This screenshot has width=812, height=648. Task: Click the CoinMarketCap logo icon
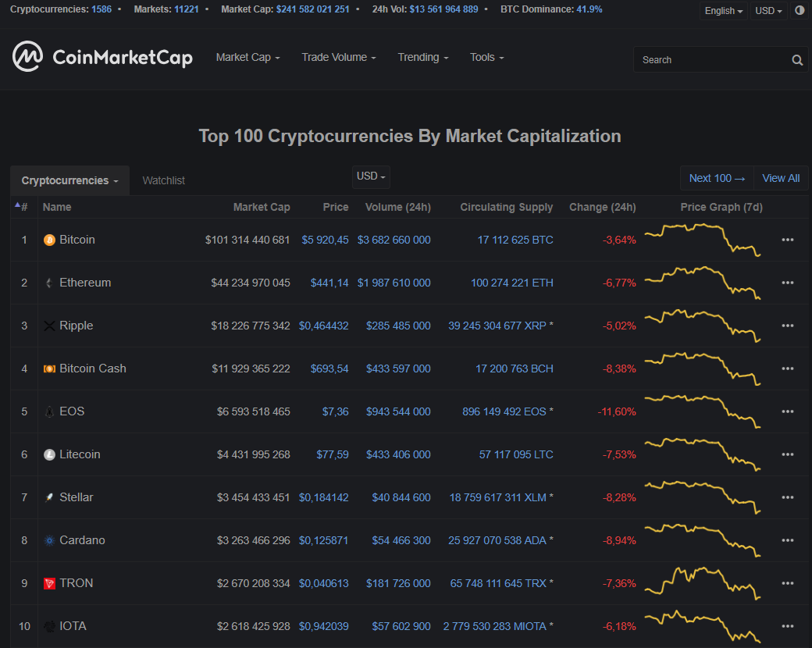[27, 56]
